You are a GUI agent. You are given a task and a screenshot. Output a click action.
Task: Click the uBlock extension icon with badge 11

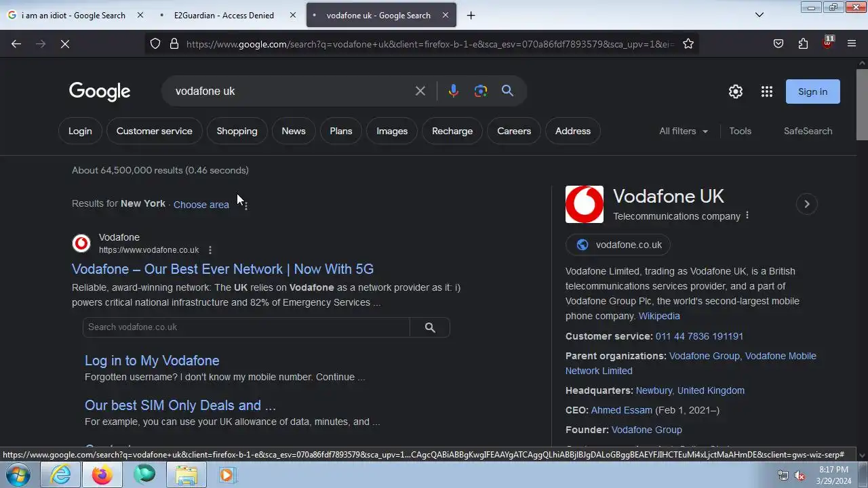(827, 43)
